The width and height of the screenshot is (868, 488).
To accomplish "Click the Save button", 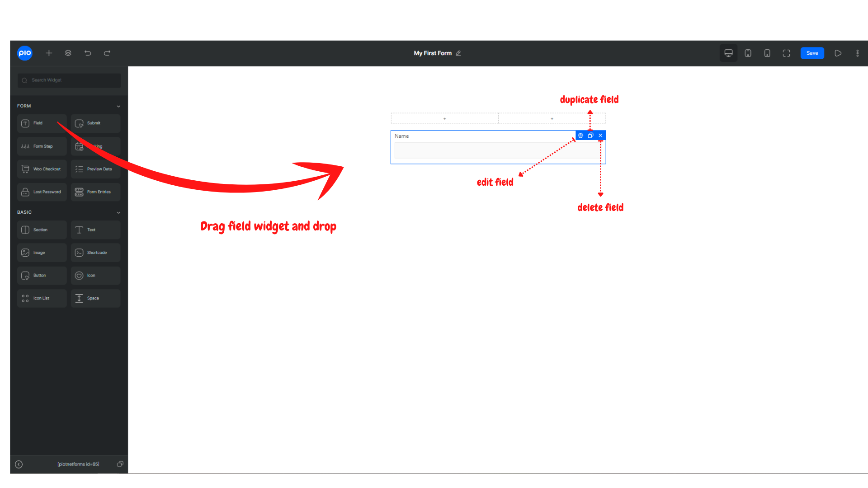I will click(x=812, y=53).
